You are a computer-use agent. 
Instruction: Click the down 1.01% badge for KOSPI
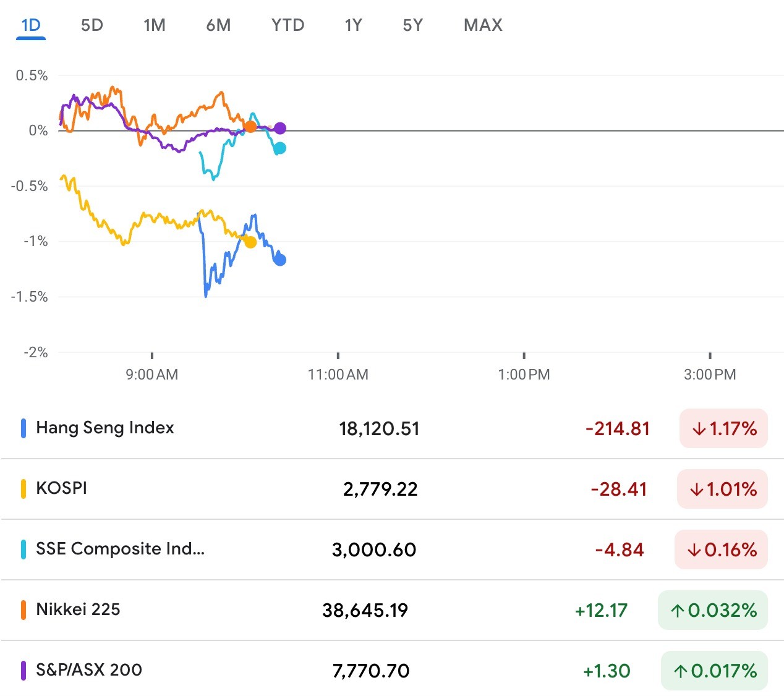pos(722,489)
